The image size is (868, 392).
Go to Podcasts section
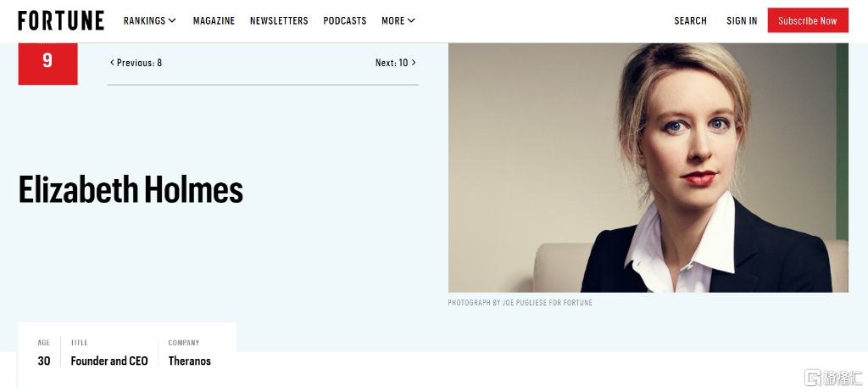coord(345,20)
